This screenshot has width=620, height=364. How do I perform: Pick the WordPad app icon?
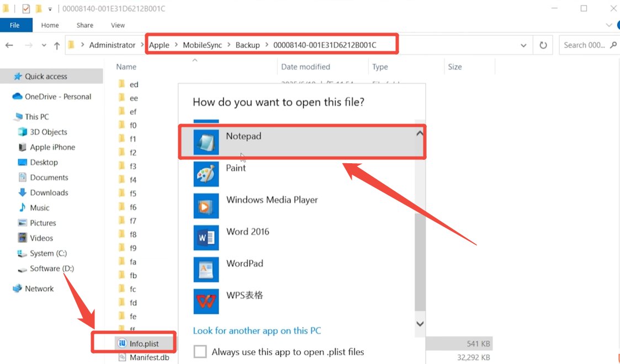click(x=206, y=270)
